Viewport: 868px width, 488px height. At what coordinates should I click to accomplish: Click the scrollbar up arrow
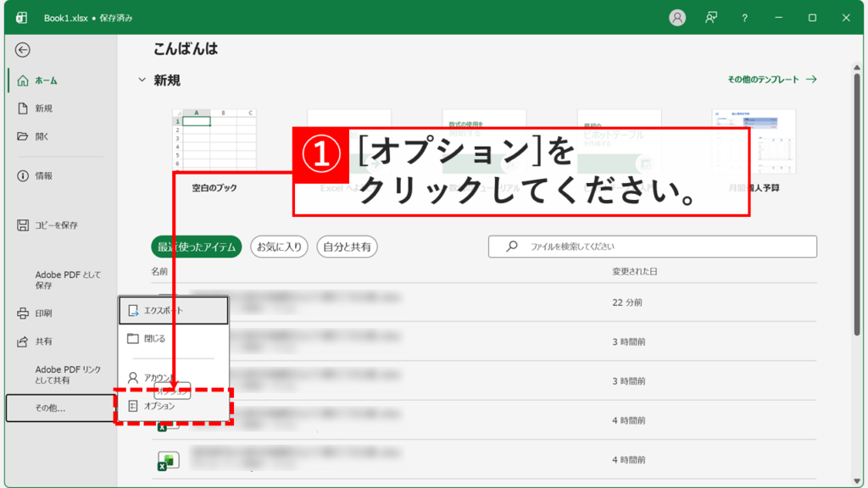(857, 68)
